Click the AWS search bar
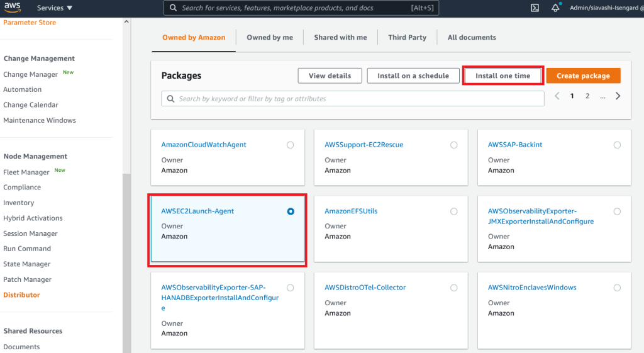 click(x=301, y=8)
